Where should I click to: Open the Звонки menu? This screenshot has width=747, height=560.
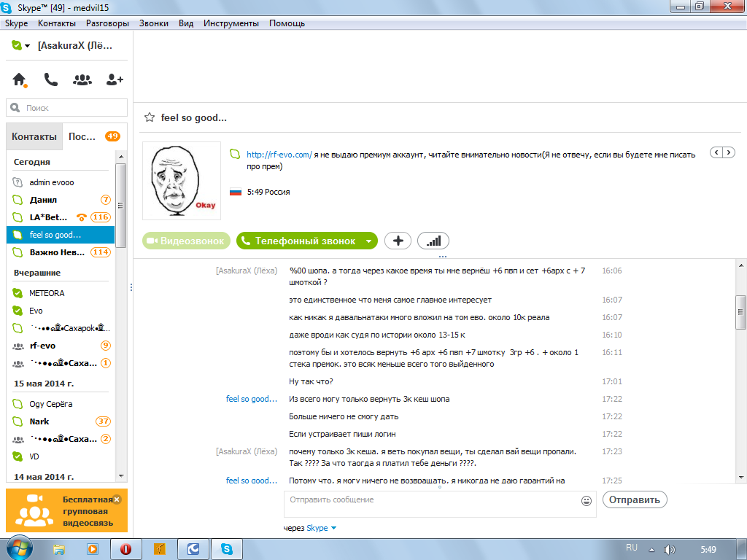tap(153, 23)
